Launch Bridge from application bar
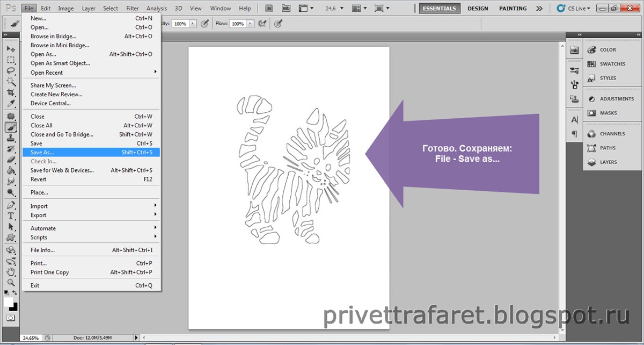The image size is (644, 345). pos(268,9)
